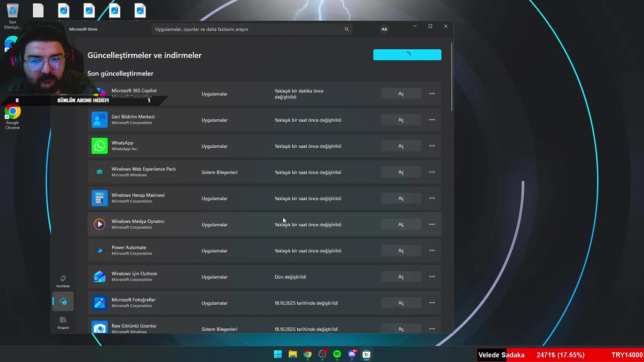Open more options for WhatsApp
Viewport: 644px width, 362px height.
pyautogui.click(x=432, y=146)
